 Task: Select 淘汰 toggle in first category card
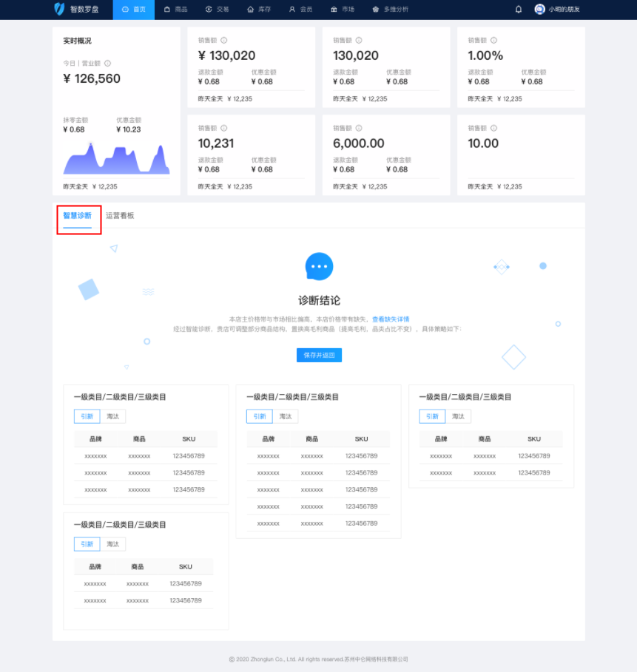112,416
